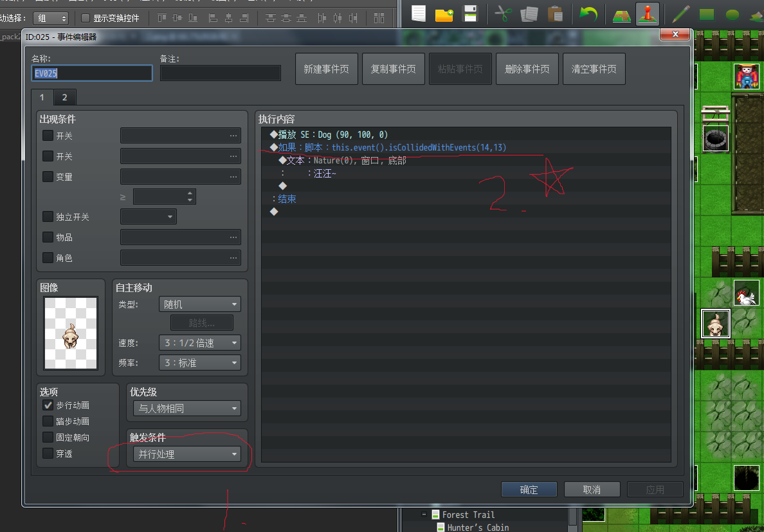The width and height of the screenshot is (764, 532).
Task: Open a project with the folder icon
Action: (444, 14)
